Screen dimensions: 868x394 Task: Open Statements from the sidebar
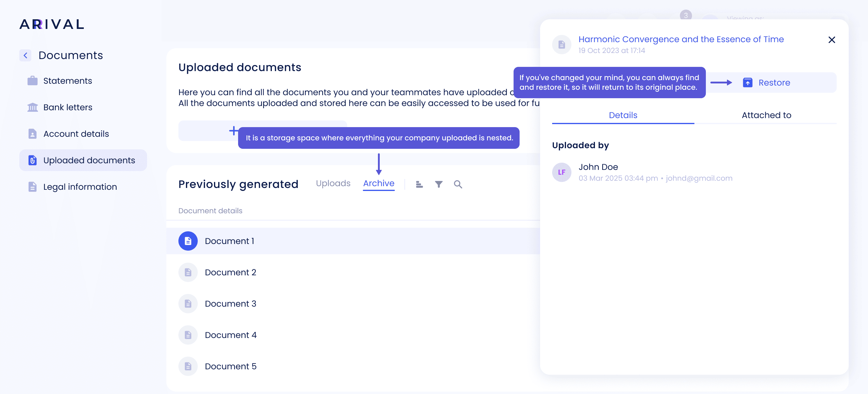click(68, 81)
